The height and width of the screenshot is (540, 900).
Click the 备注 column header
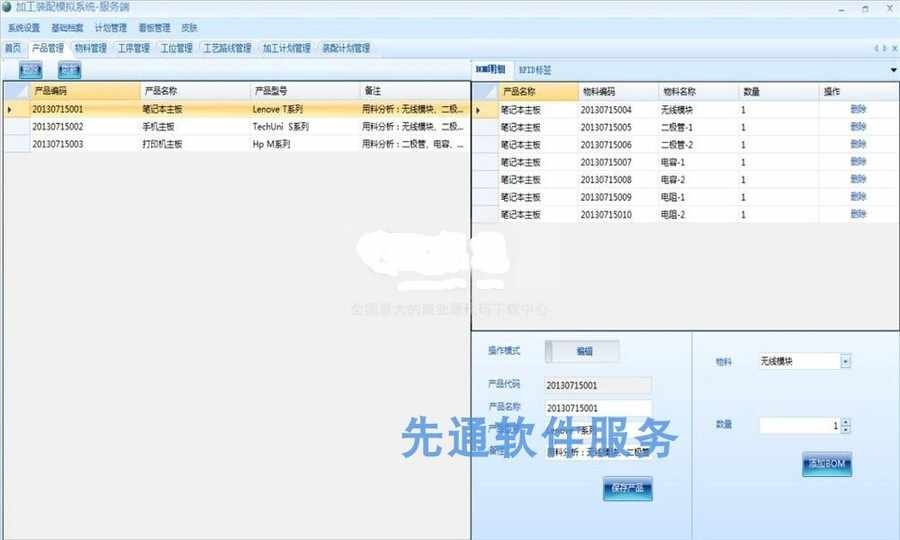coord(414,91)
